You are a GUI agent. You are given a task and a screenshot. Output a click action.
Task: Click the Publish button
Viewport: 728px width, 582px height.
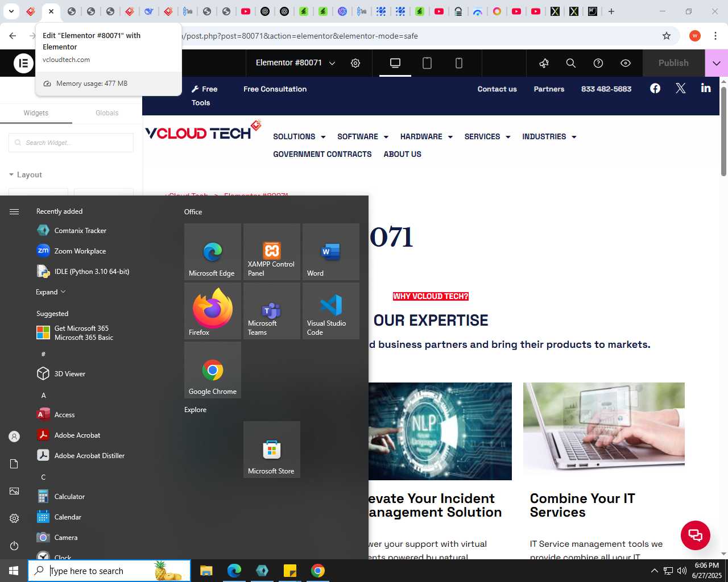coord(673,63)
